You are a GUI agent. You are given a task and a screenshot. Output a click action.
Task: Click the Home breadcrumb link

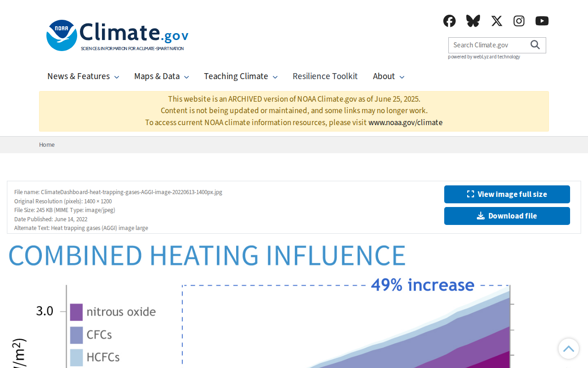pos(47,144)
